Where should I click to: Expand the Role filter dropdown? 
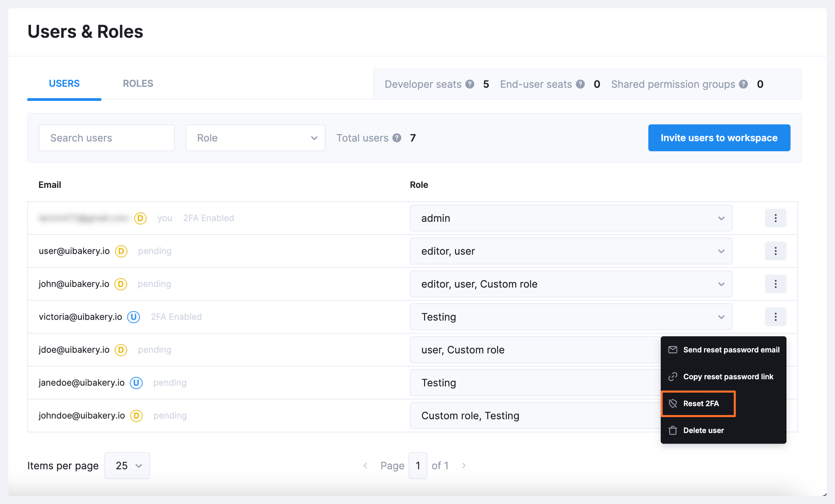tap(255, 138)
